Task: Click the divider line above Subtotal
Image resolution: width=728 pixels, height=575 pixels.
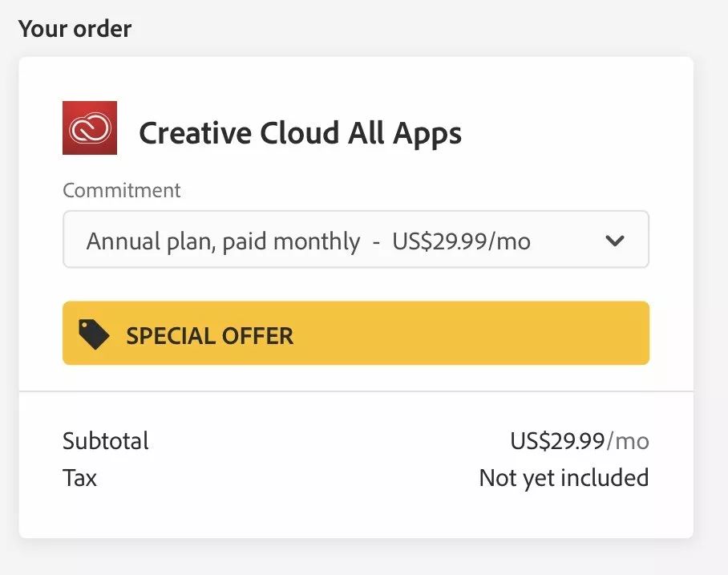Action: [356, 391]
